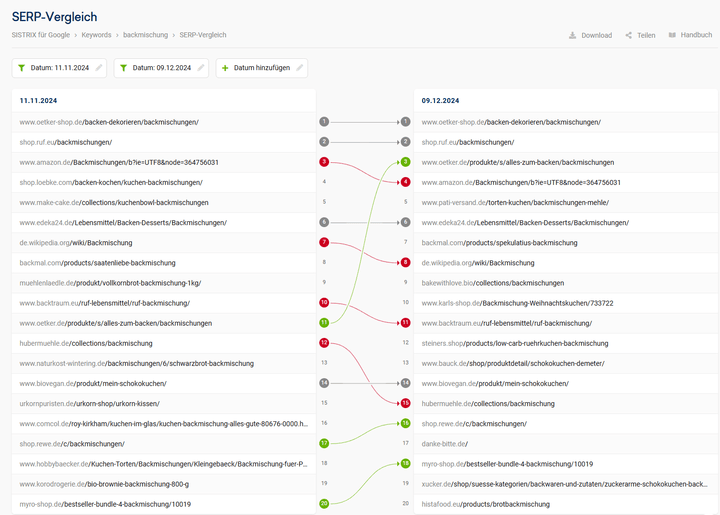Click the red position 11 badge in right column
The height and width of the screenshot is (515, 720).
[405, 322]
